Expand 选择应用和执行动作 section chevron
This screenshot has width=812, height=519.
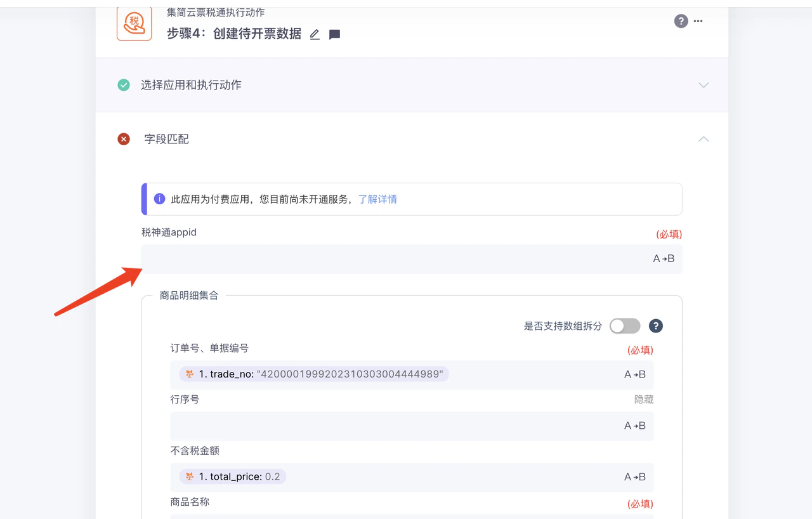[x=704, y=85]
